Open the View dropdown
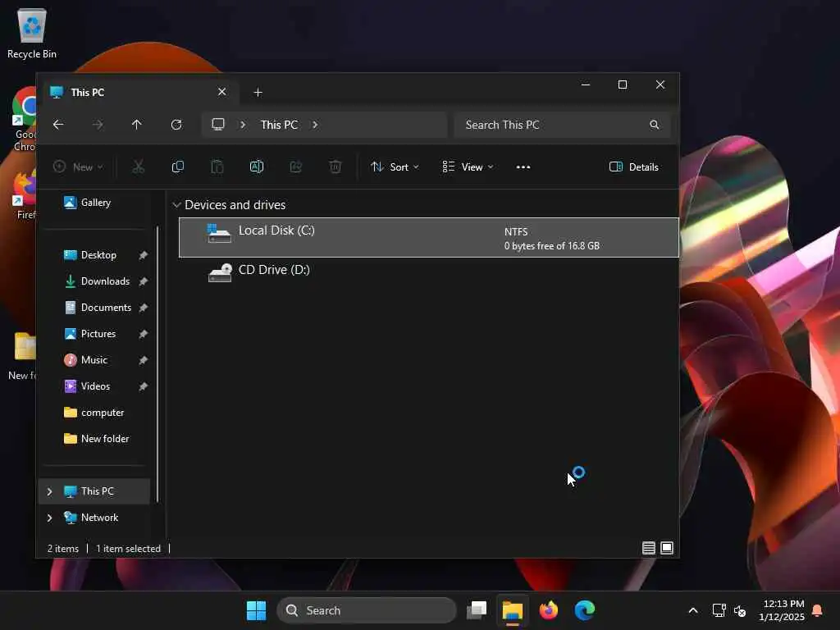Screen dimensions: 840x630 [468, 167]
